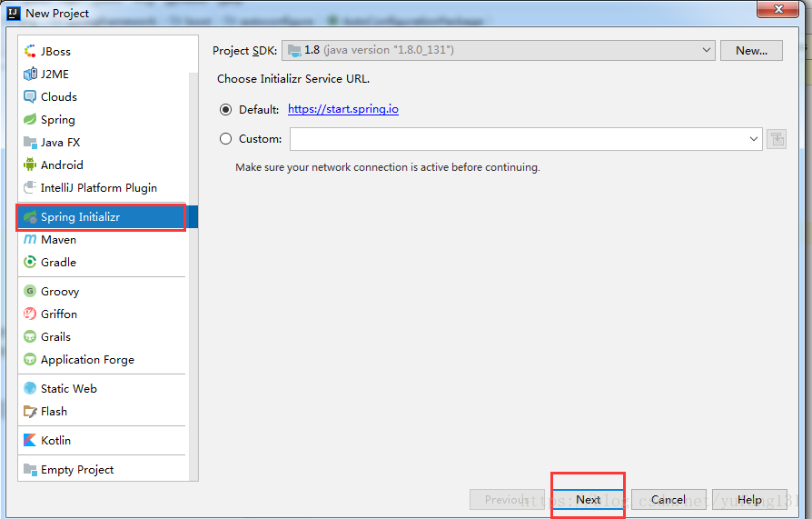The width and height of the screenshot is (812, 519).
Task: Select the Grails label
Action: pyautogui.click(x=56, y=337)
